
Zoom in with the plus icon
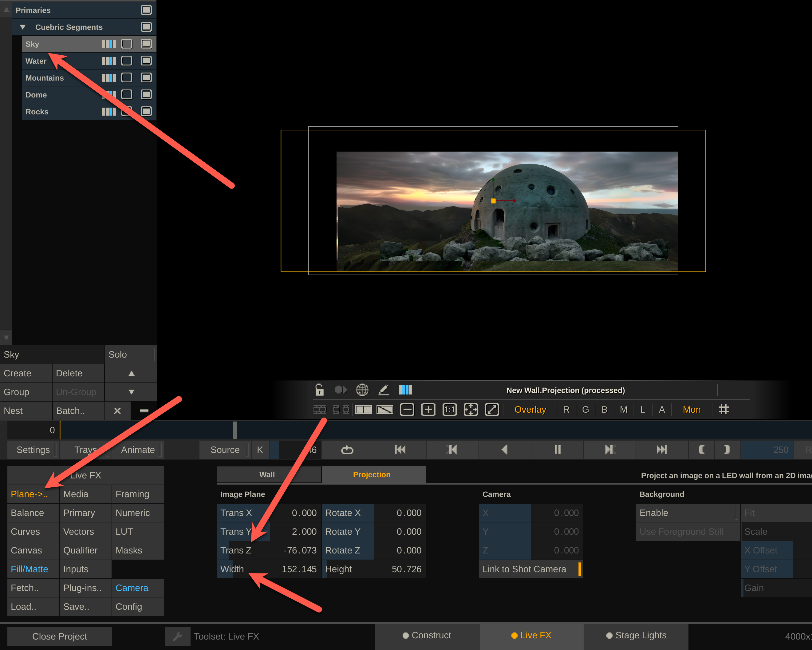(428, 410)
